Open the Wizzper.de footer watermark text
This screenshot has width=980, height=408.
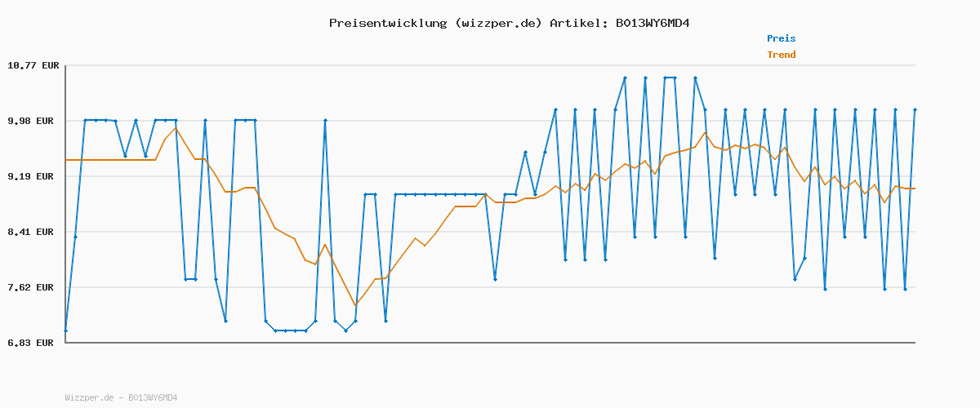click(x=121, y=397)
